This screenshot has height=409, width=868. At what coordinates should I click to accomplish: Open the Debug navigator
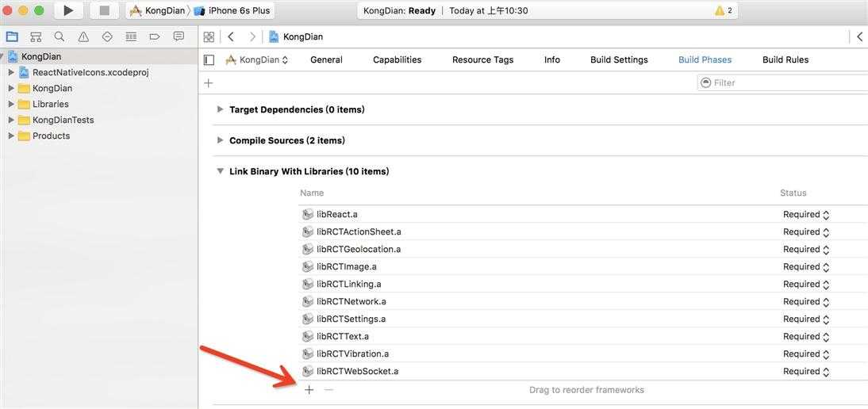coord(131,37)
